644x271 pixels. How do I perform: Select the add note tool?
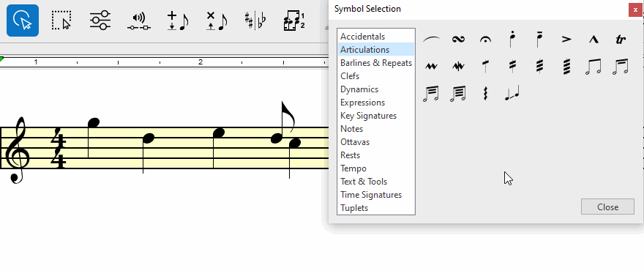178,21
